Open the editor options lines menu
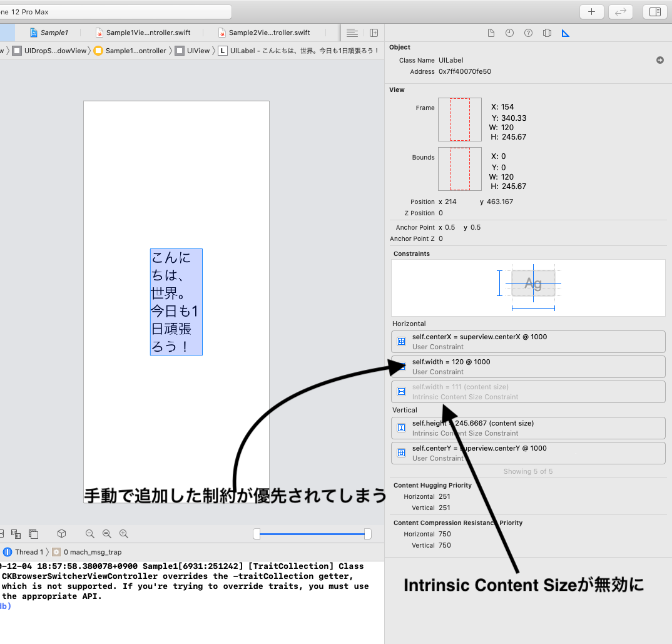The image size is (672, 644). (352, 33)
